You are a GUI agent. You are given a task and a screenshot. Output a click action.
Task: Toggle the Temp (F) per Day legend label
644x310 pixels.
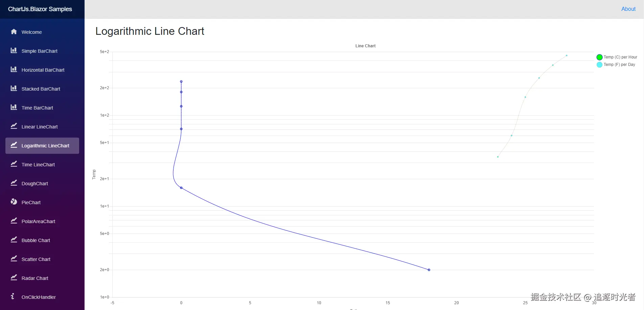coord(619,65)
